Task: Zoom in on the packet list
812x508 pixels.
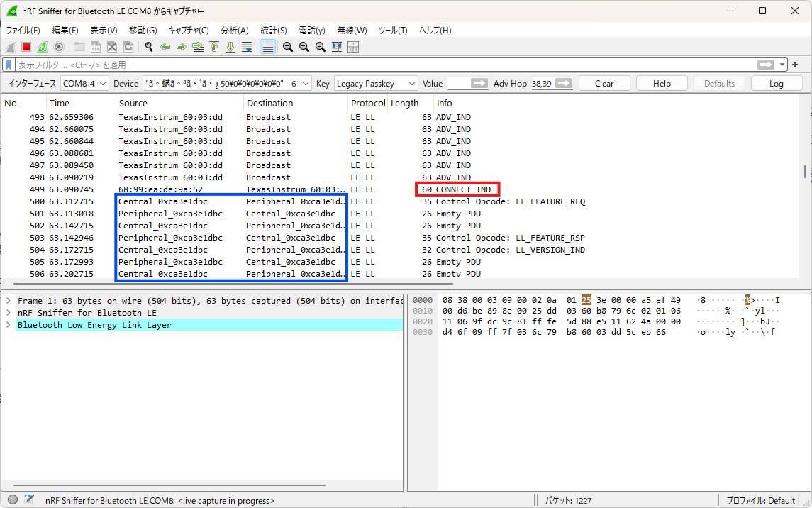Action: pyautogui.click(x=288, y=47)
